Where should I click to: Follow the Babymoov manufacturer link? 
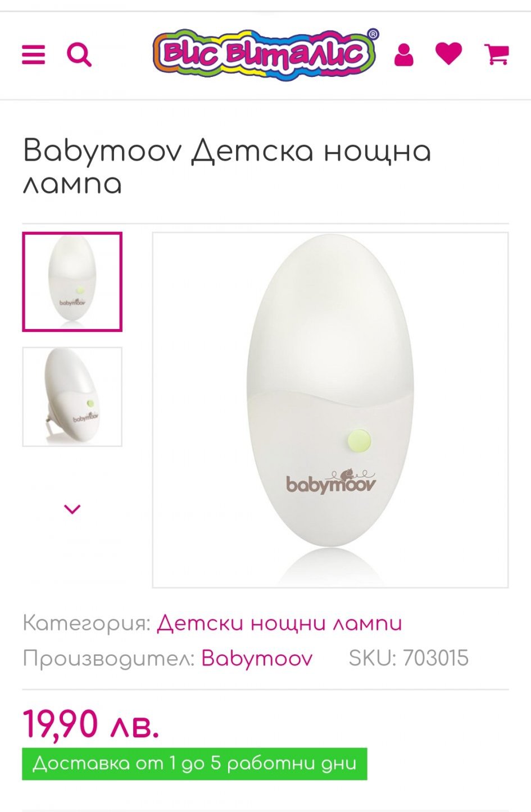coord(257,658)
